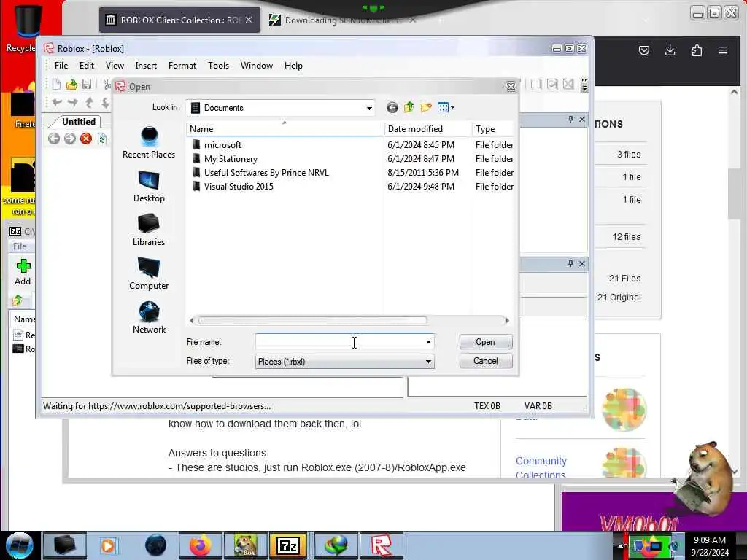Click the clock in the taskbar

pyautogui.click(x=710, y=546)
